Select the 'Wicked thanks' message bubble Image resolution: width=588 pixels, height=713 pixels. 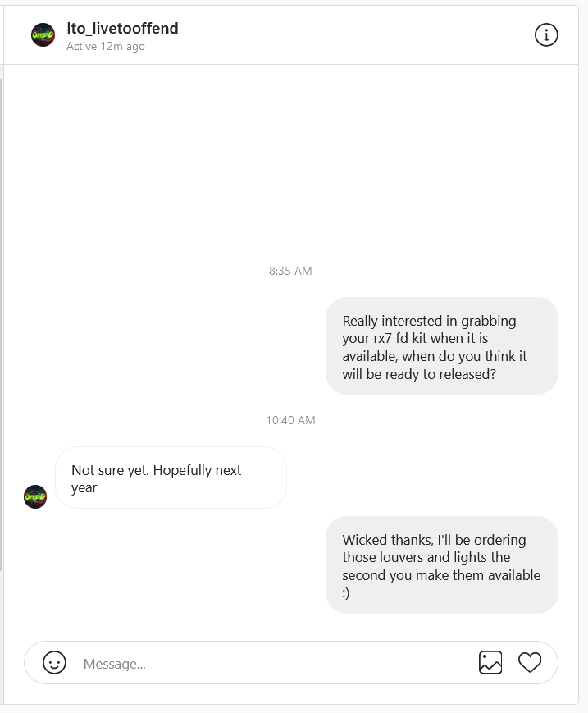click(x=442, y=564)
